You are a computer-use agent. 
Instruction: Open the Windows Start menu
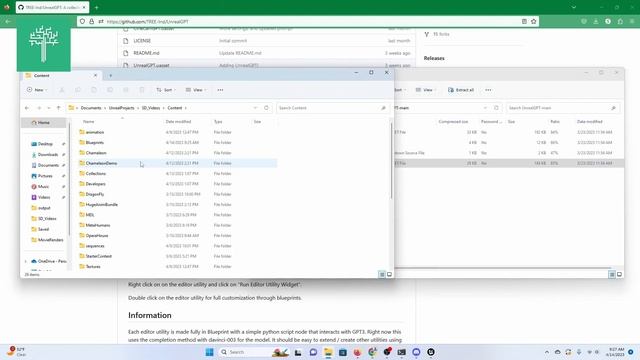pyautogui.click(x=209, y=352)
